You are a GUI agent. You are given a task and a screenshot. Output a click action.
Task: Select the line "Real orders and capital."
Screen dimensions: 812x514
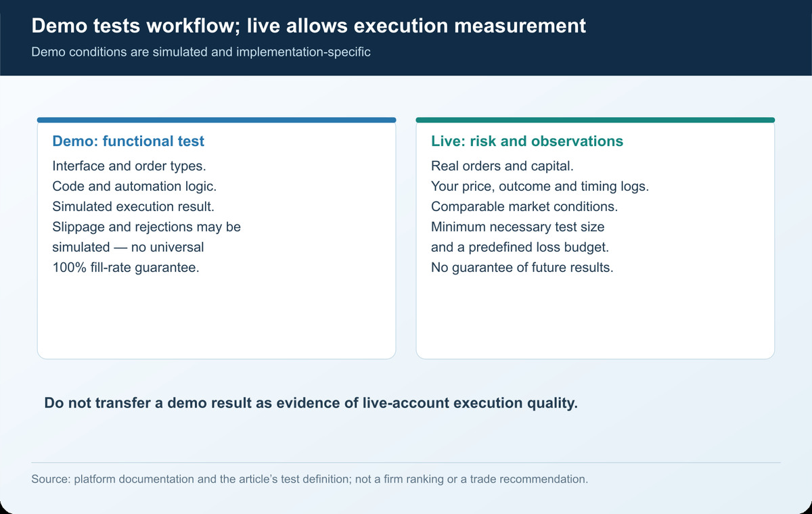tap(503, 166)
